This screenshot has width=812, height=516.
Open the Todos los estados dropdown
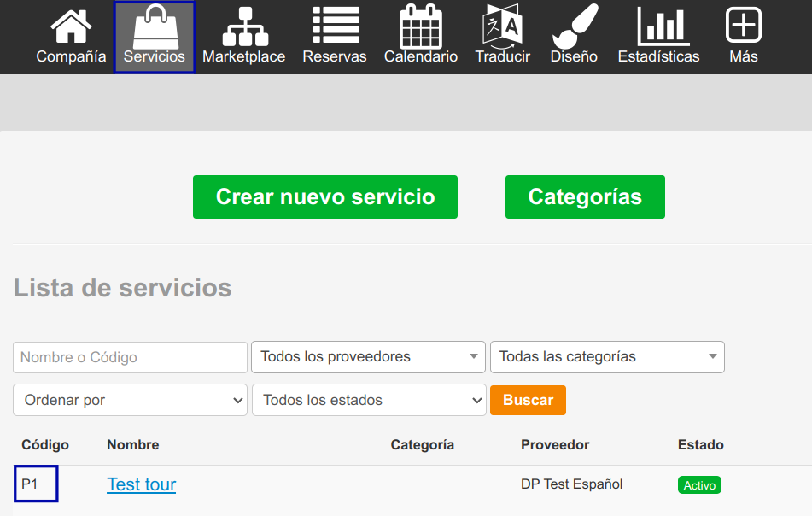click(369, 400)
